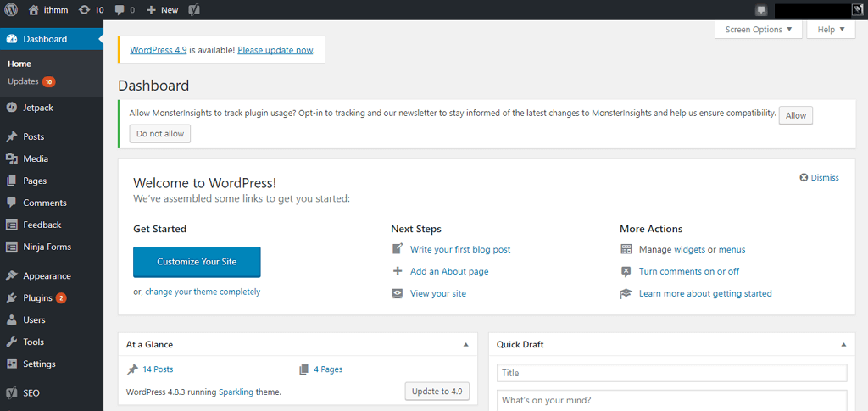
Task: Open the ithmm site home icon
Action: [34, 10]
